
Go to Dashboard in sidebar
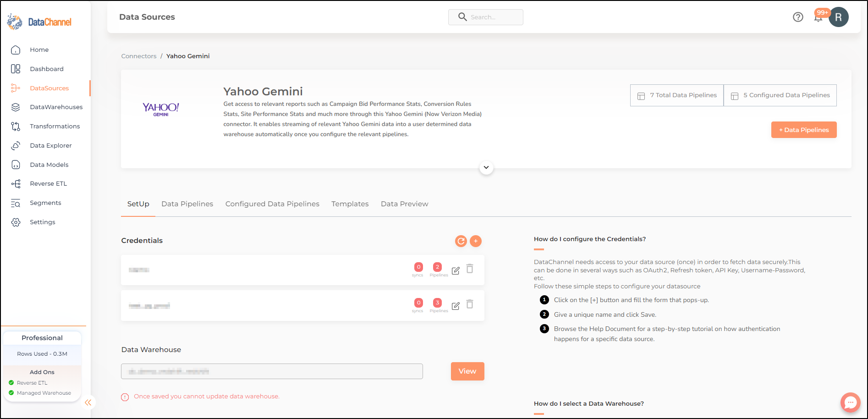pos(47,69)
